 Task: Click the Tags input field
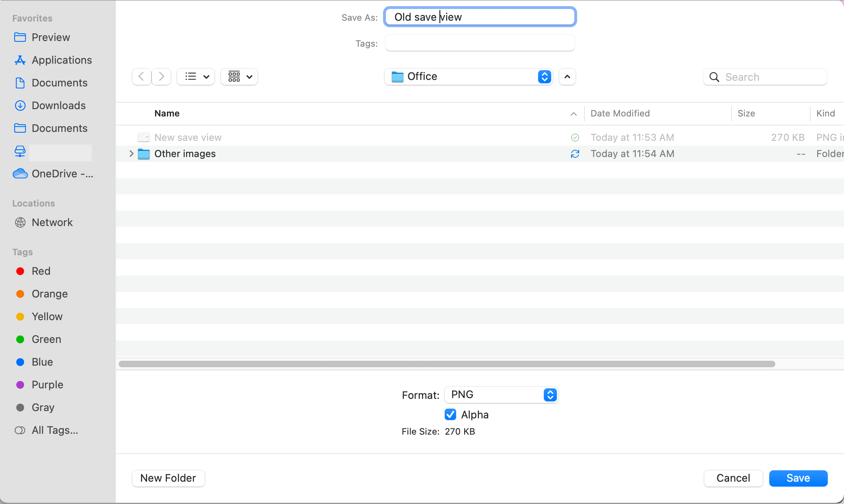480,43
